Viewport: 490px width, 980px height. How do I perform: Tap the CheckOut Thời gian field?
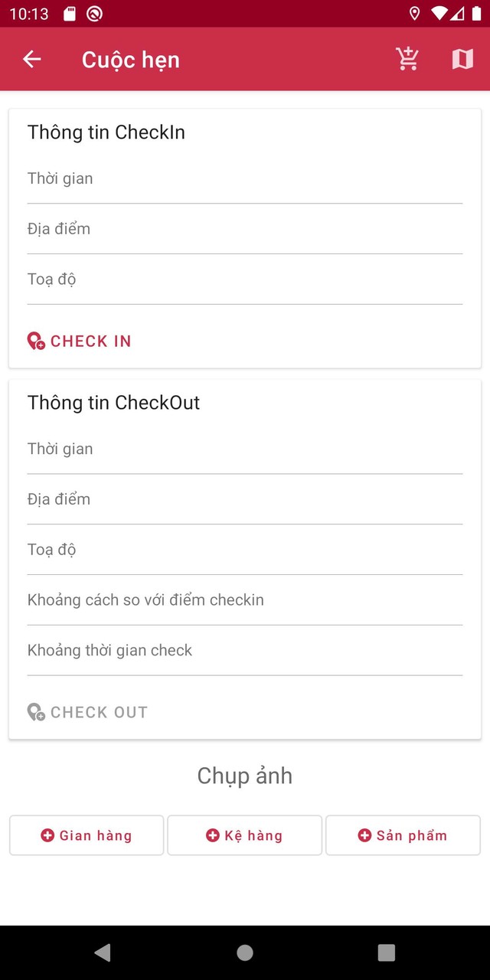coord(245,449)
